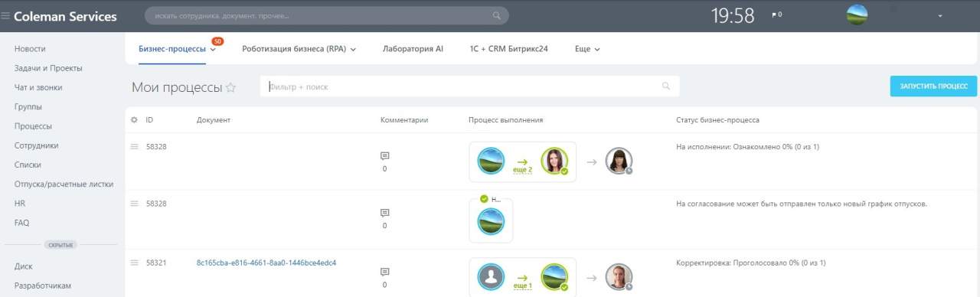The image size is (980, 297).
Task: Click the magnifier icon in the filter field
Action: [x=666, y=86]
